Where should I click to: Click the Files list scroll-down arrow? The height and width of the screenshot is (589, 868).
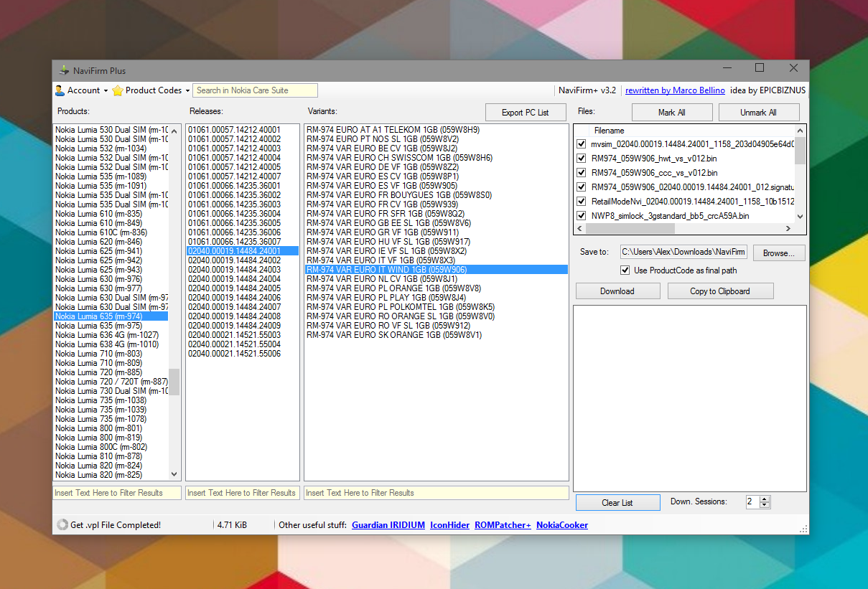point(800,216)
